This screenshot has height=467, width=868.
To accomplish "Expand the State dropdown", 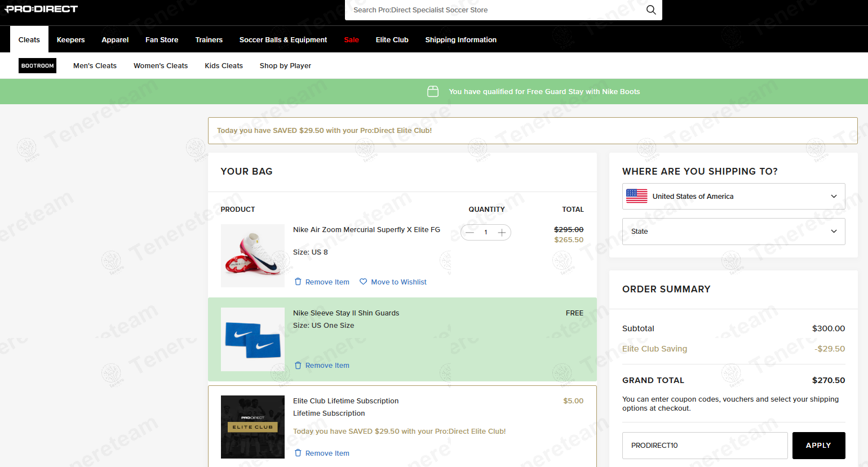I will (733, 232).
